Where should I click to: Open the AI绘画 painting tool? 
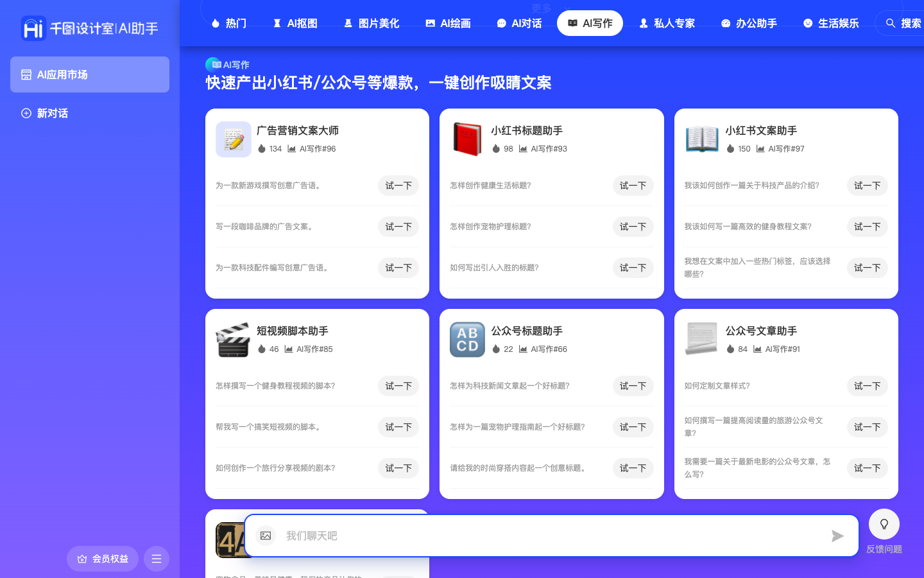[447, 23]
